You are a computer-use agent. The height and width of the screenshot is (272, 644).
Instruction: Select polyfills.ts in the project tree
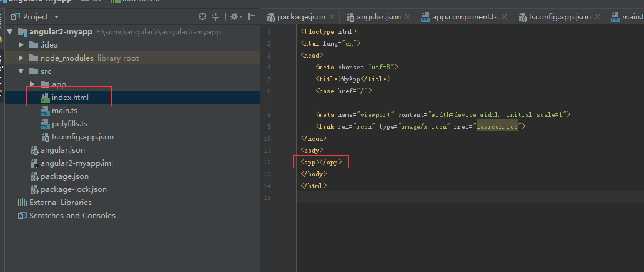click(x=69, y=124)
